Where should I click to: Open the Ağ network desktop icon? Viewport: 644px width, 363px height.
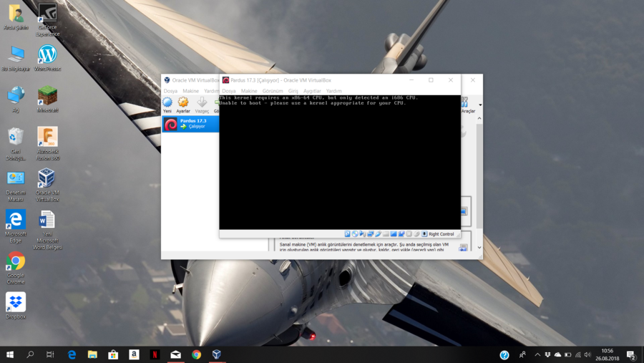[16, 99]
